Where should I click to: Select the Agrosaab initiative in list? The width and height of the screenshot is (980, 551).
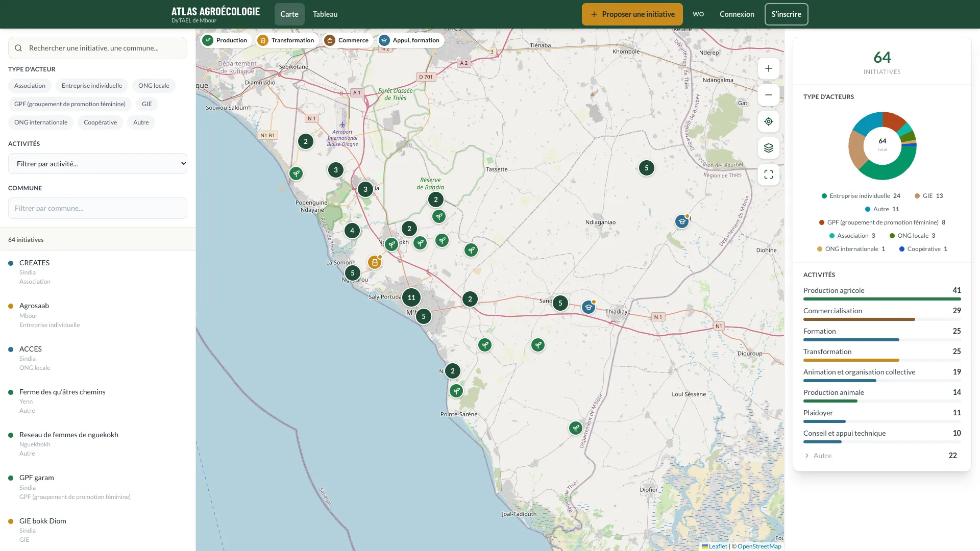pyautogui.click(x=97, y=315)
